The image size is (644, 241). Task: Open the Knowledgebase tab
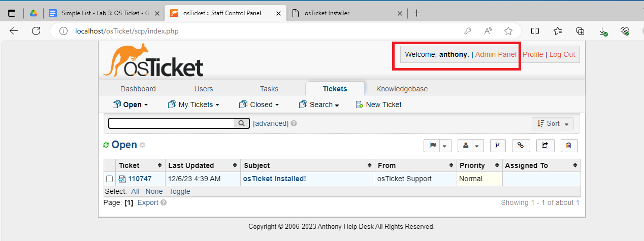[402, 89]
